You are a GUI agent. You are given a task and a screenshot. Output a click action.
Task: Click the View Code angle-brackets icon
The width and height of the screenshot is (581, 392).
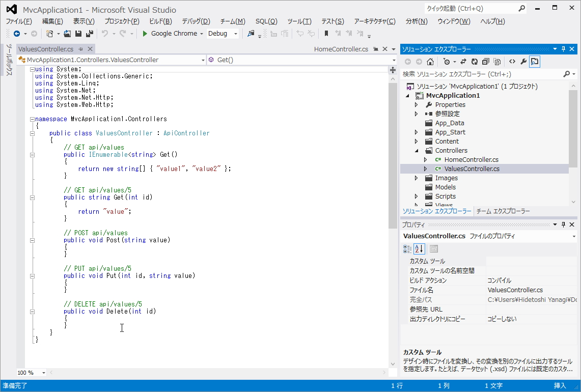click(512, 62)
